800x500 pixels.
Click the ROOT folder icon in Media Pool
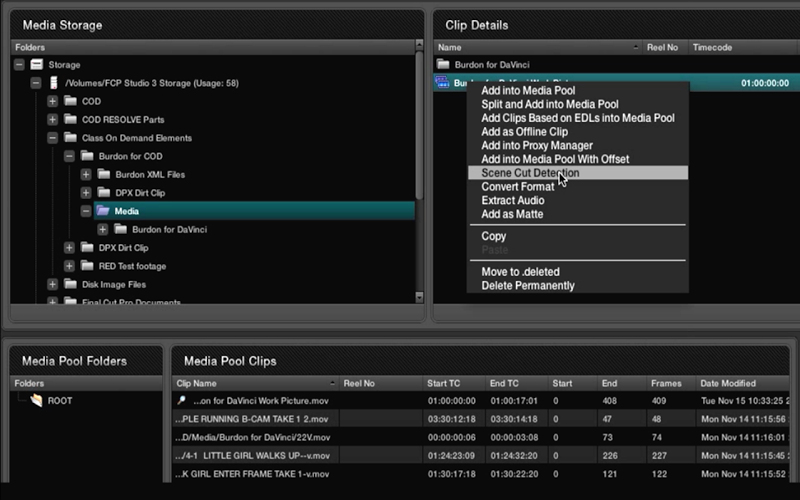coord(37,400)
